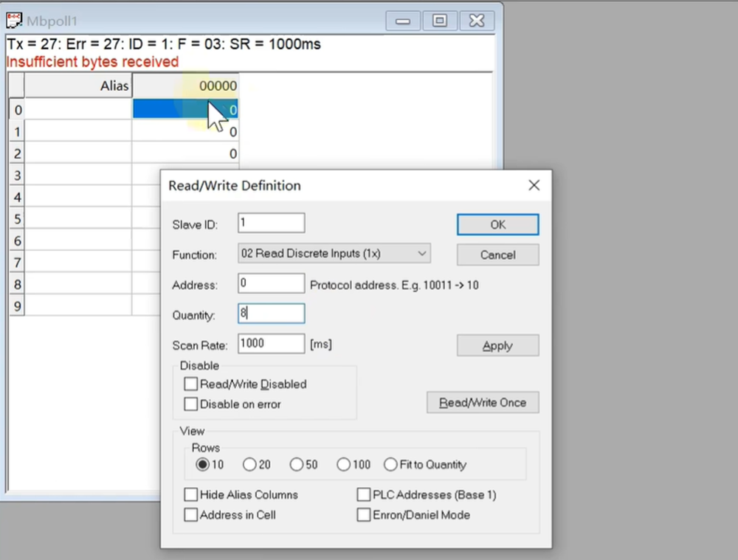Close the Read/Write Definition dialog
This screenshot has height=560, width=738.
click(x=534, y=185)
